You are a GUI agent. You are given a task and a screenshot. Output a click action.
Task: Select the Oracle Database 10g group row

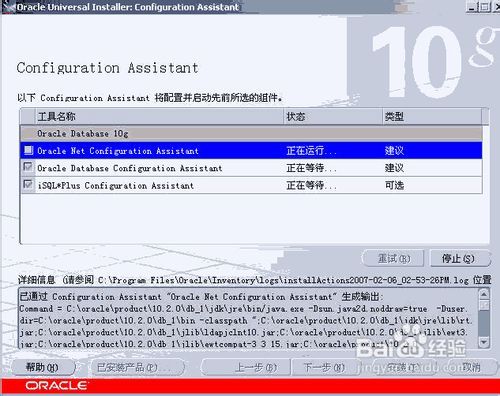(x=251, y=134)
